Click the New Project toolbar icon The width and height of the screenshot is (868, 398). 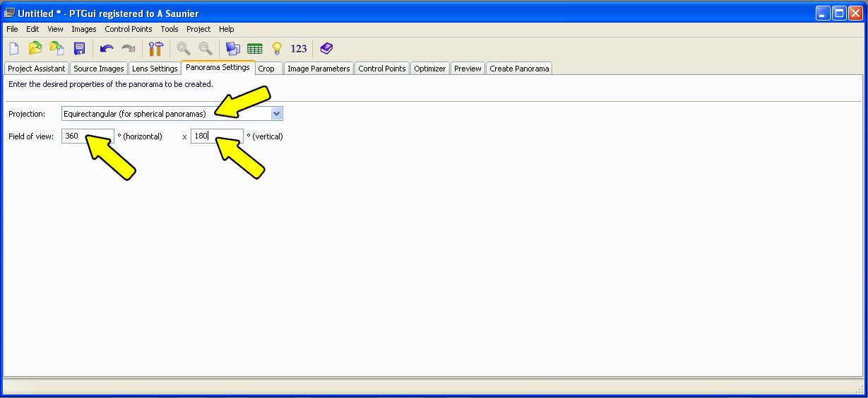click(14, 49)
